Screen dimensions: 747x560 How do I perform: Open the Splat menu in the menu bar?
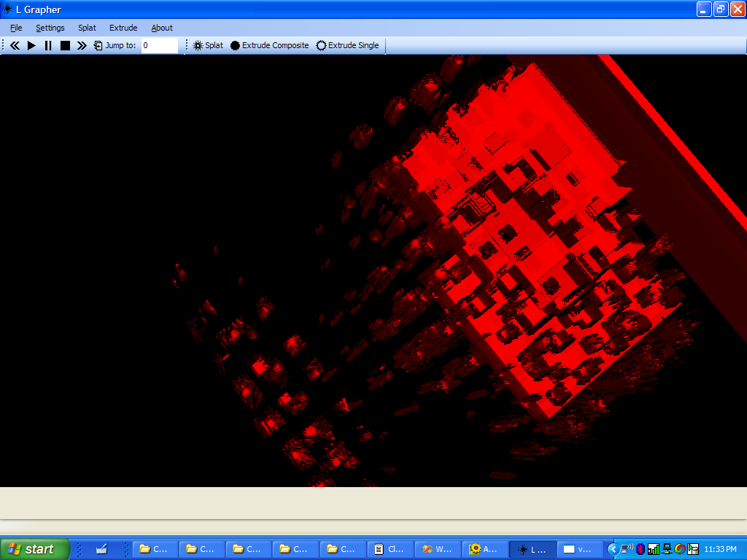87,28
